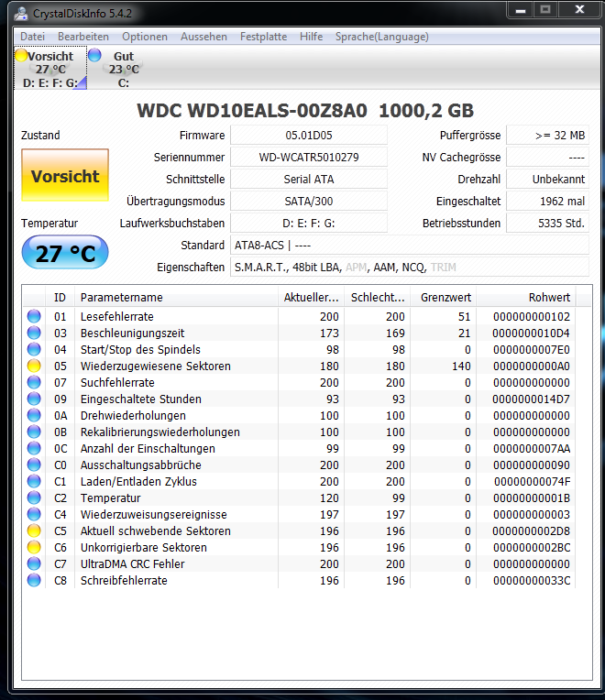Open the Datei menu
The image size is (605, 700).
tap(33, 37)
